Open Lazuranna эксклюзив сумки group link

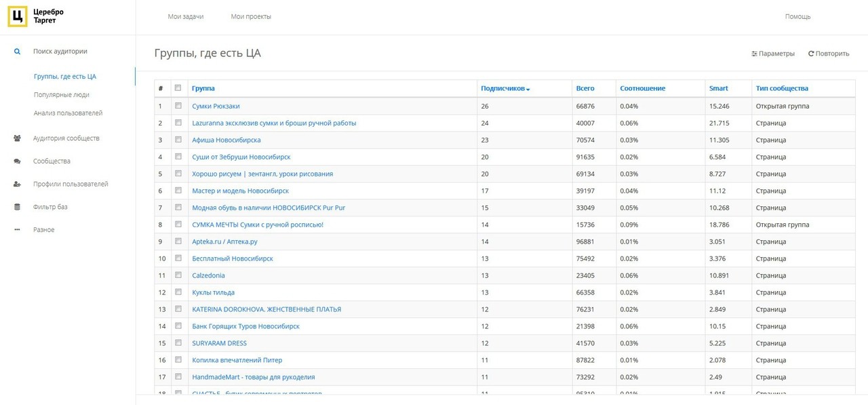tap(274, 123)
